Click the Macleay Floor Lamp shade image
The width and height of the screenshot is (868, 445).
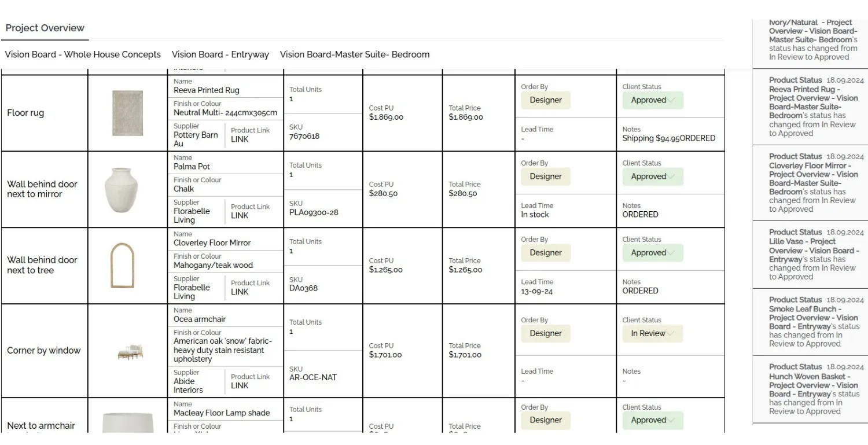point(127,423)
